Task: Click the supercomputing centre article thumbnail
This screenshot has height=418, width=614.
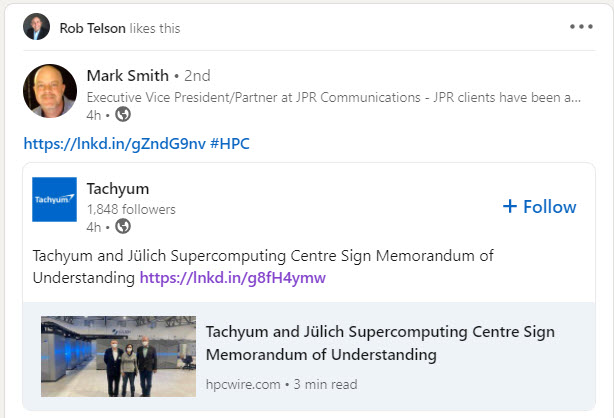Action: tap(118, 357)
